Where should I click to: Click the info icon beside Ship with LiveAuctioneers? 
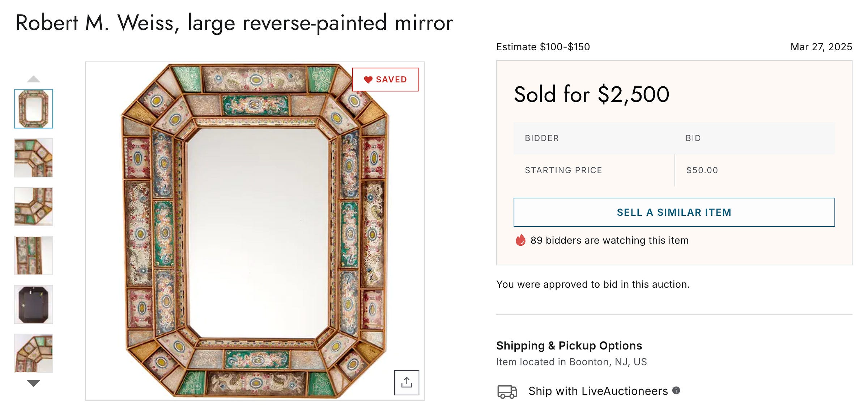tap(676, 390)
